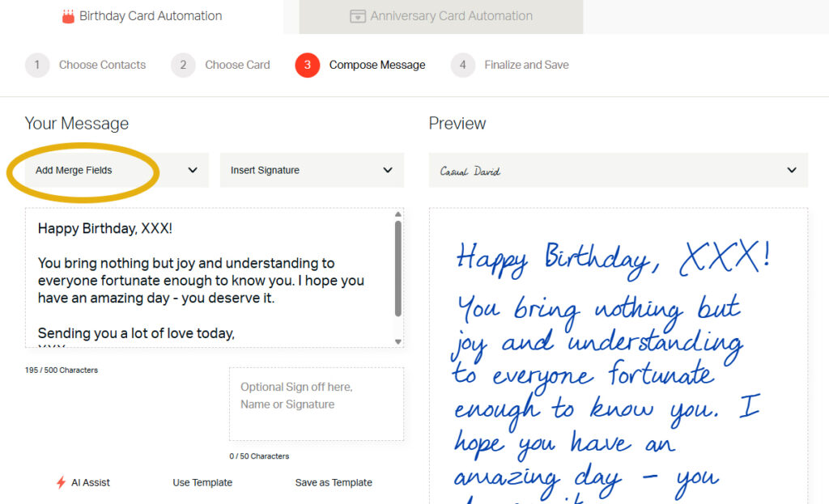Open the Birthday Card Automation tab
The image size is (829, 504).
pos(142,16)
